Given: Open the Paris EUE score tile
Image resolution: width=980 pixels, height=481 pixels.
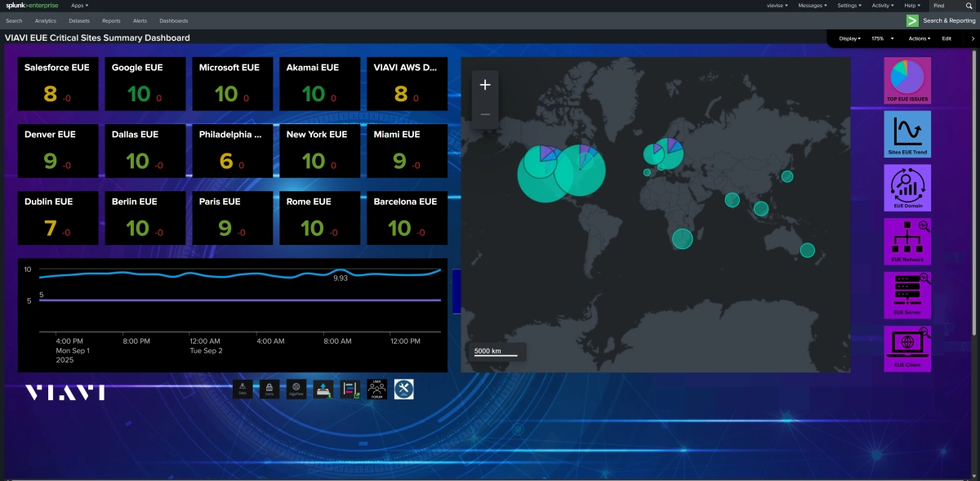Looking at the screenshot, I should tap(231, 218).
